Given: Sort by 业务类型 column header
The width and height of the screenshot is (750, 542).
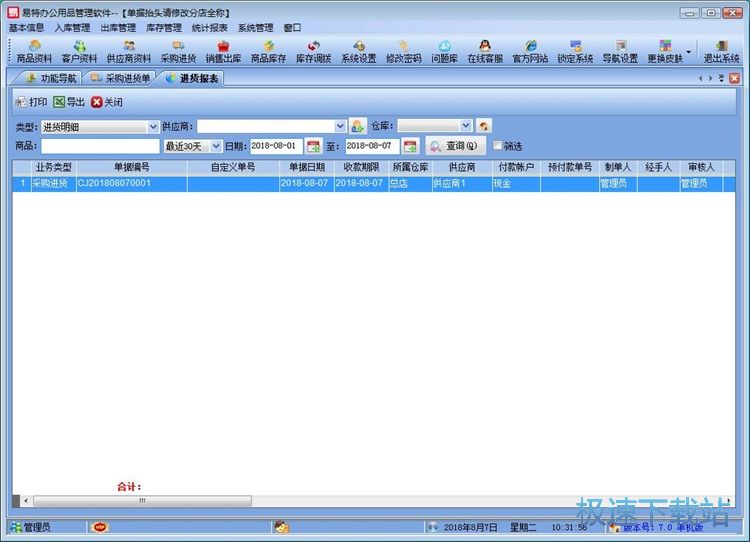Looking at the screenshot, I should pyautogui.click(x=54, y=167).
